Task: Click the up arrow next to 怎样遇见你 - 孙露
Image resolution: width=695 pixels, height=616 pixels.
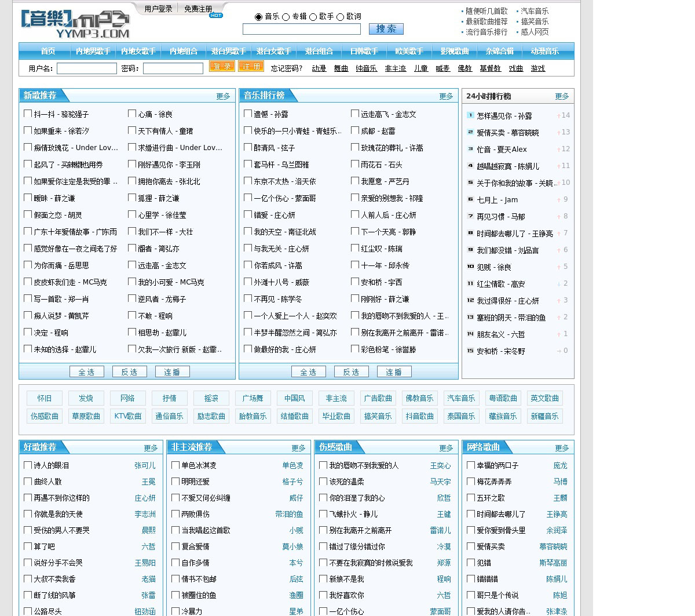Action: (558, 116)
